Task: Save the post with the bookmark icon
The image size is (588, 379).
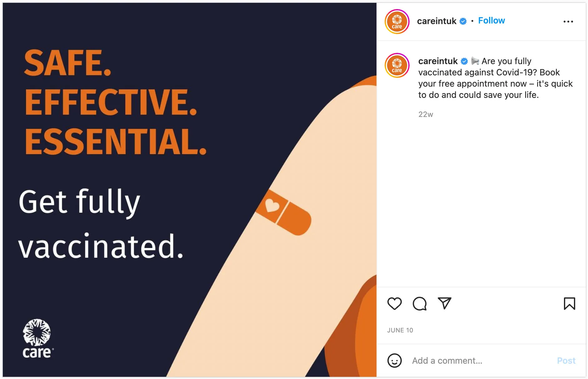Action: [569, 303]
